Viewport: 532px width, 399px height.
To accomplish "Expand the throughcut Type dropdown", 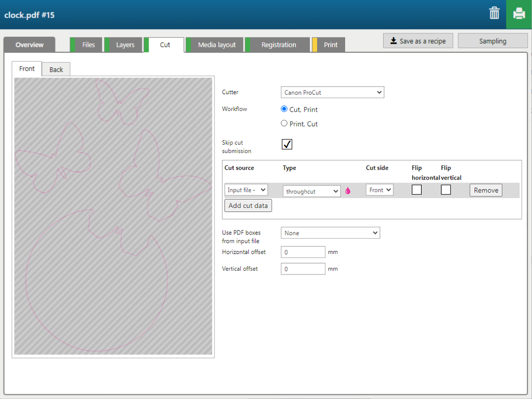I will coord(311,191).
